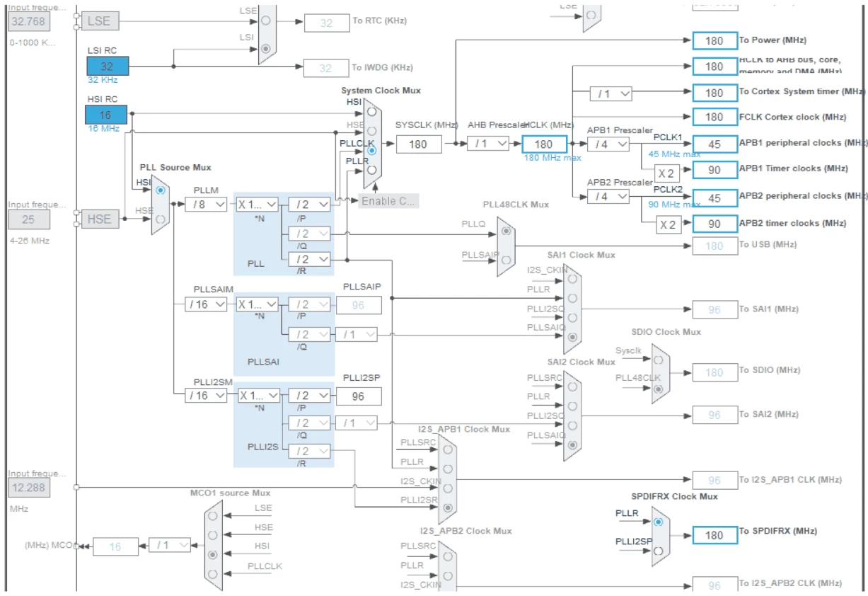
Task: Choose I2S_CKIN in the SAI1 Clock Mux
Action: tap(572, 279)
